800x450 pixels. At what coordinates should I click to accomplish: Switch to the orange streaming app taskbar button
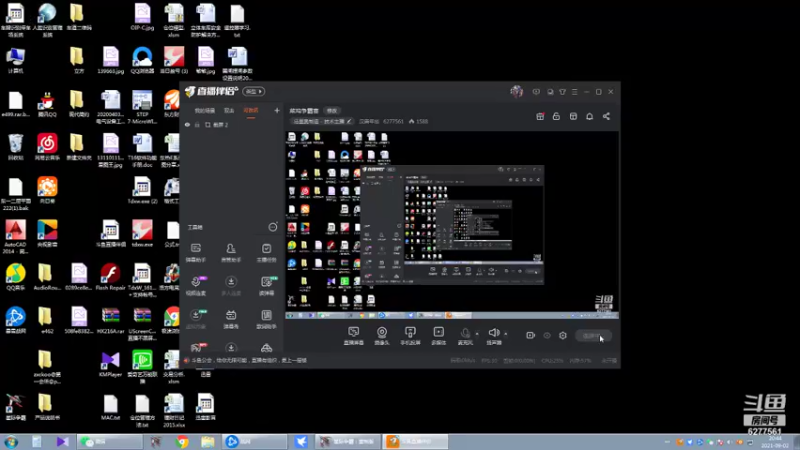415,441
